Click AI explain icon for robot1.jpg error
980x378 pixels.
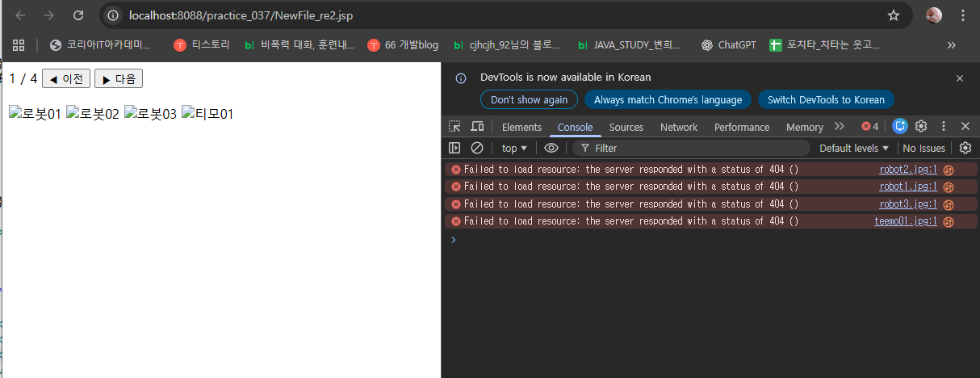click(949, 187)
